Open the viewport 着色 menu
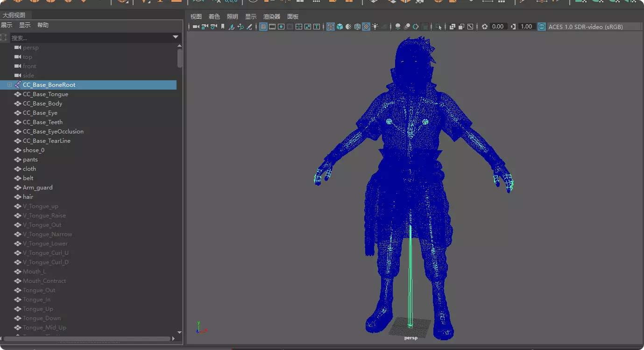 [x=214, y=16]
